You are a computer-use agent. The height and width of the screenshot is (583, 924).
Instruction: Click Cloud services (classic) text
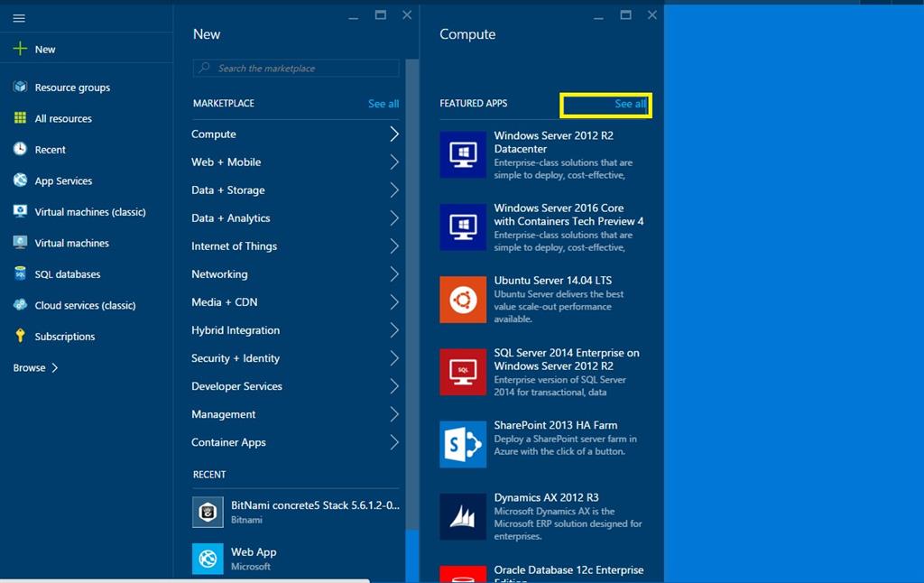85,305
